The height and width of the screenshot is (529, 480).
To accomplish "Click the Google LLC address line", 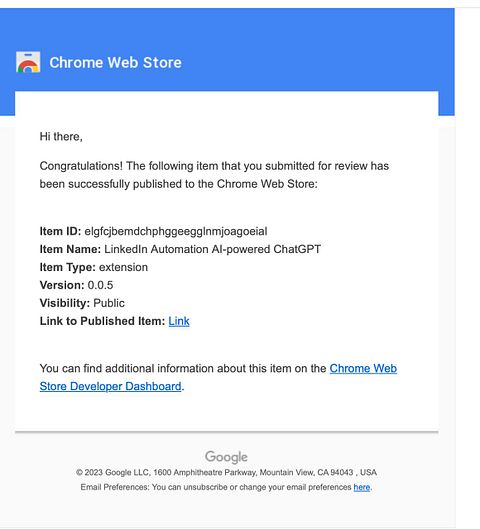I will [x=226, y=472].
